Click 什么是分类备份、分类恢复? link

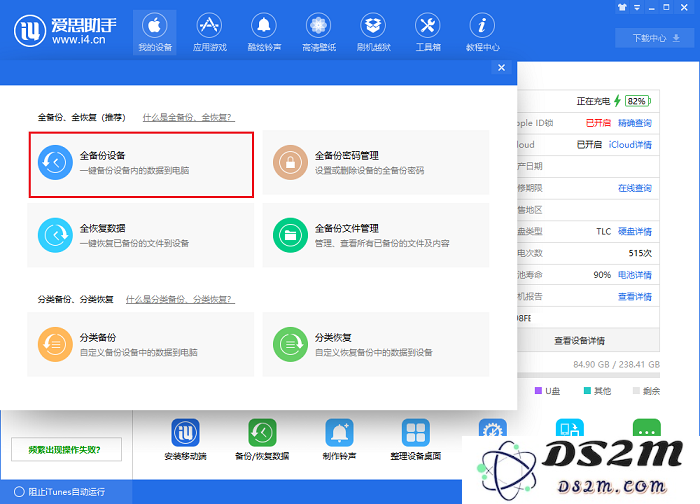pos(180,299)
